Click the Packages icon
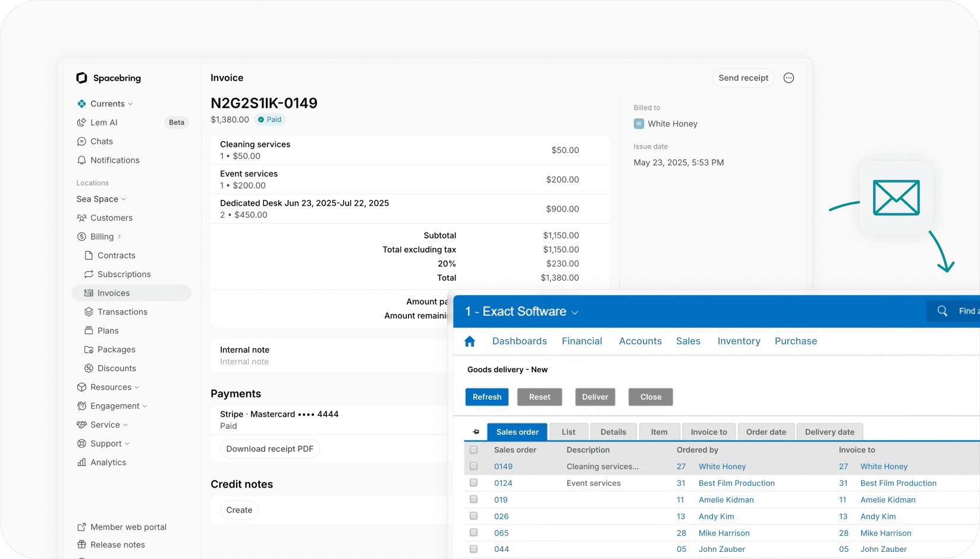 (89, 350)
